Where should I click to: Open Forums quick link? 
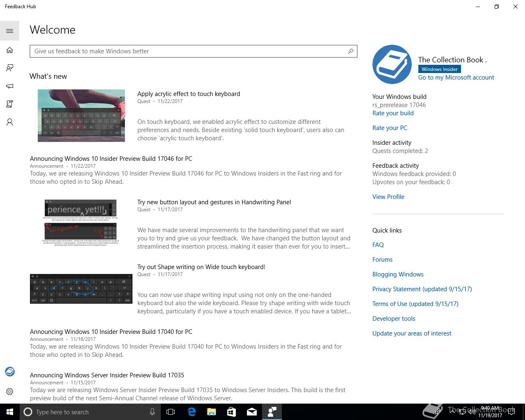382,260
